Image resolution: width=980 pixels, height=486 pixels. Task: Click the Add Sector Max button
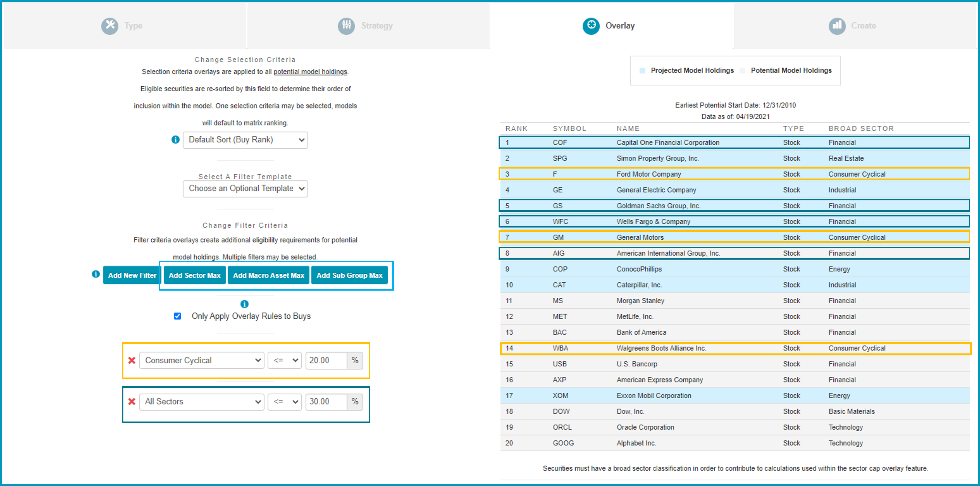click(x=195, y=275)
